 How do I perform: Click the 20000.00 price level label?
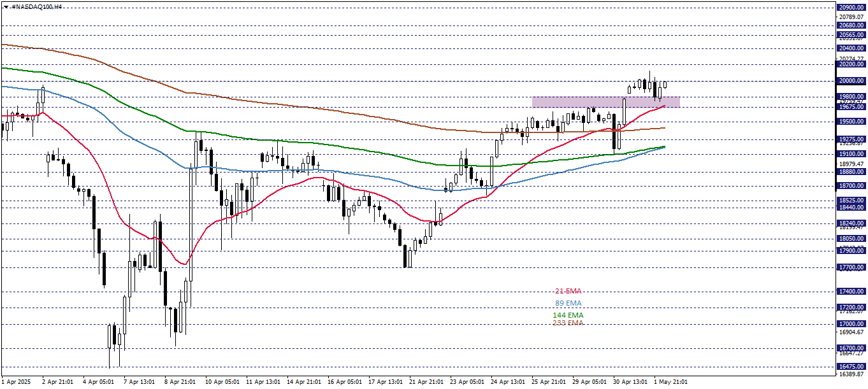[851, 81]
